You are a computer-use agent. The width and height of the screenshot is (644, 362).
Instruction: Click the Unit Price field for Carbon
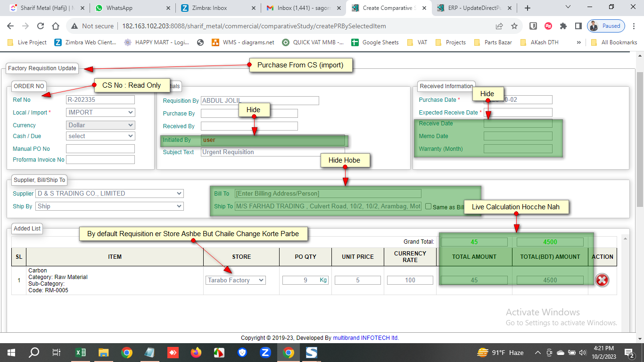(357, 280)
